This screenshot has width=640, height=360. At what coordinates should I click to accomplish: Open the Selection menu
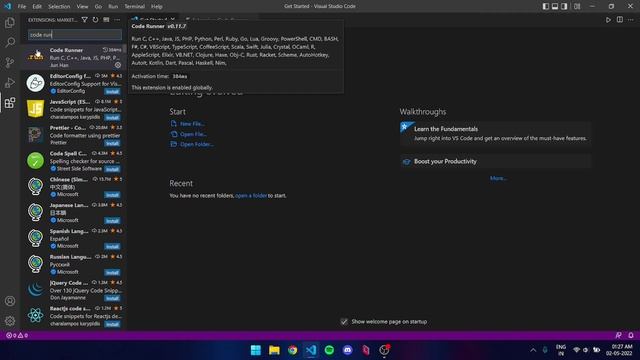pos(59,7)
